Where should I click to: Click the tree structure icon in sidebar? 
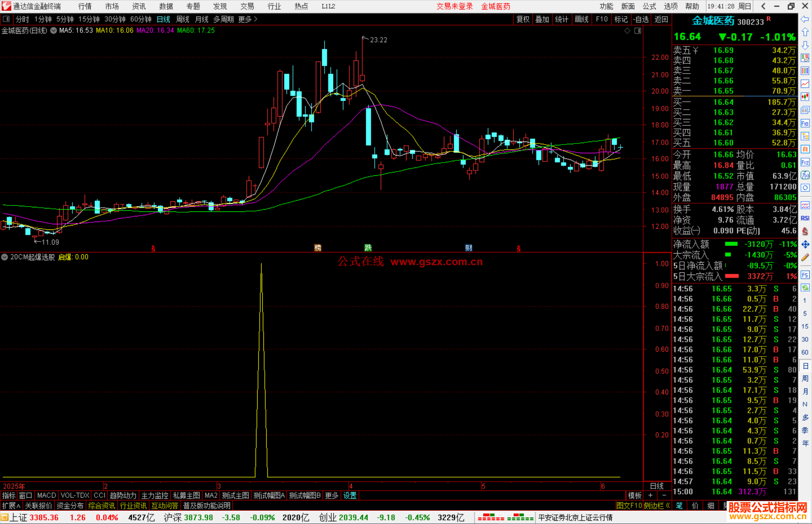tap(805, 136)
